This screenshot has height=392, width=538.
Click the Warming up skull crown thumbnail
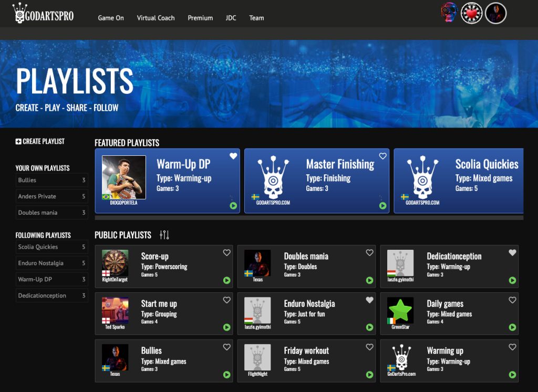click(400, 357)
